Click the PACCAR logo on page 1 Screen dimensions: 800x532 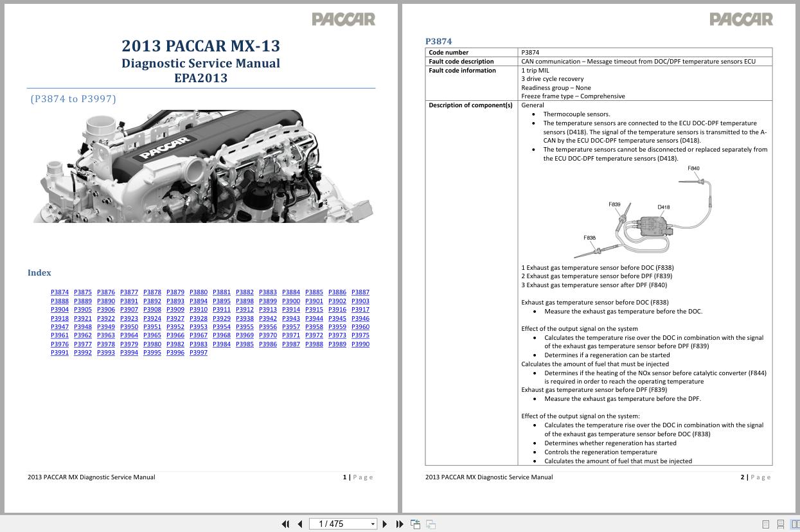coord(344,19)
